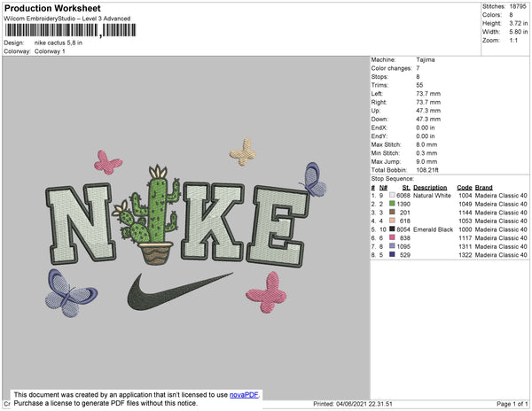The width and height of the screenshot is (532, 411).
Task: Click the barcode under the worksheet title
Action: click(71, 30)
